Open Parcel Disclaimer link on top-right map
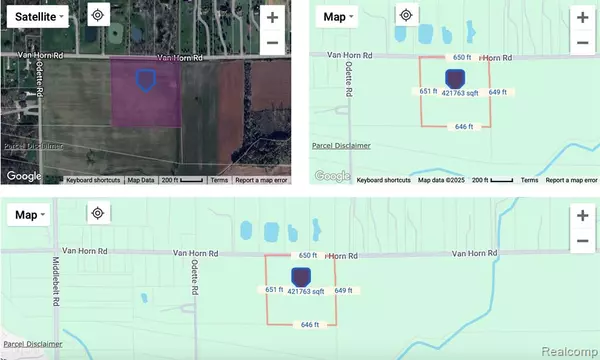 pyautogui.click(x=341, y=146)
